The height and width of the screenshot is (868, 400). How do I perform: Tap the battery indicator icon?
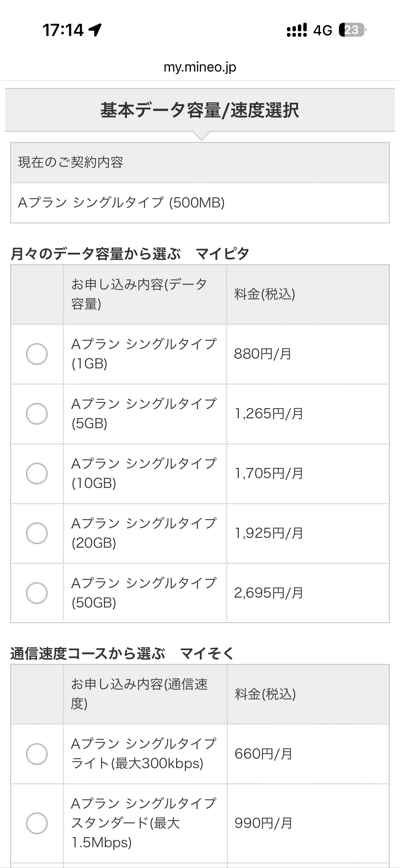[352, 30]
